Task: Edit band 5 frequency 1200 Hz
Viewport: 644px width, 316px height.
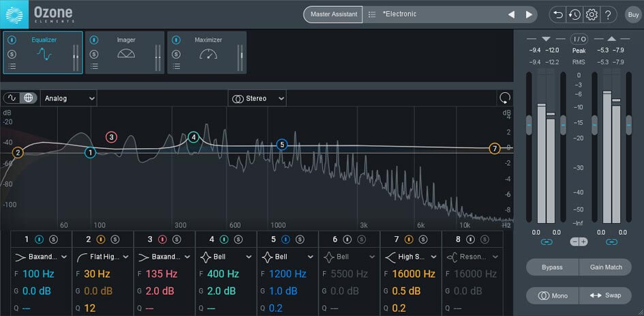Action: (x=288, y=274)
